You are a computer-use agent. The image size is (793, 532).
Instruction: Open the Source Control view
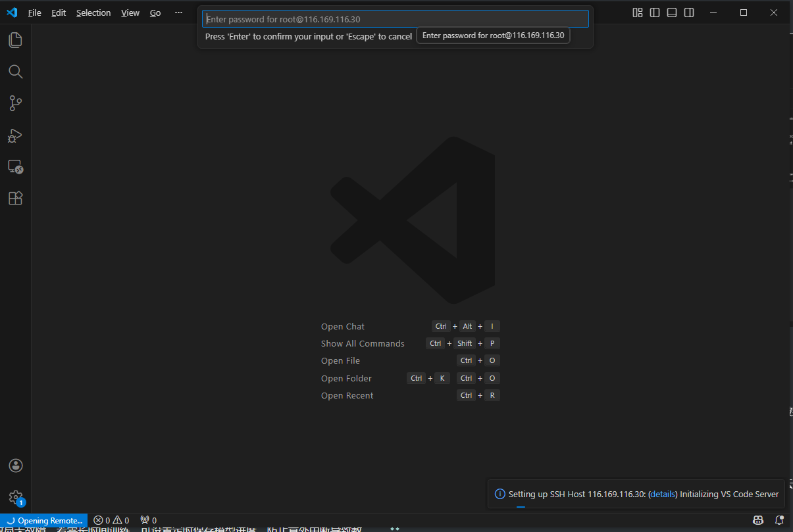15,103
